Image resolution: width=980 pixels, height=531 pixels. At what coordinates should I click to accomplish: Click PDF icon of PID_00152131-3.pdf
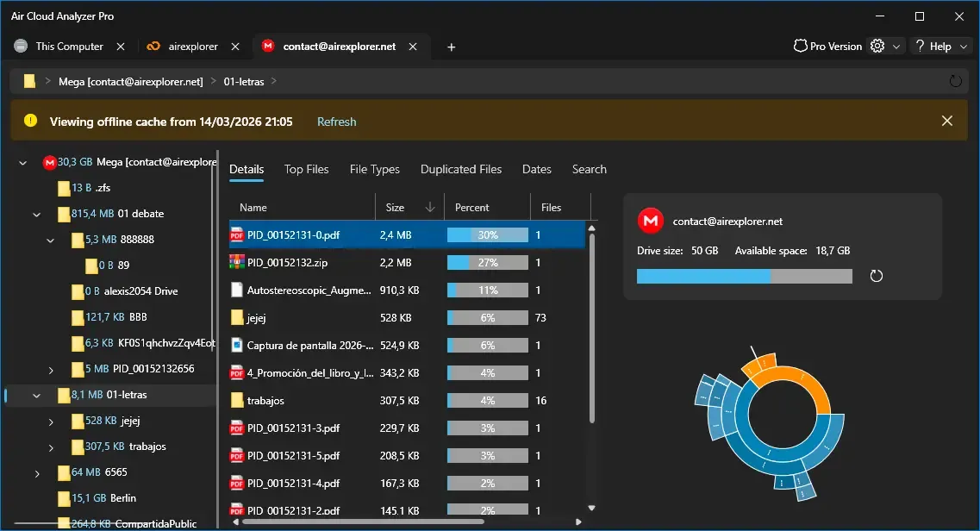click(236, 428)
